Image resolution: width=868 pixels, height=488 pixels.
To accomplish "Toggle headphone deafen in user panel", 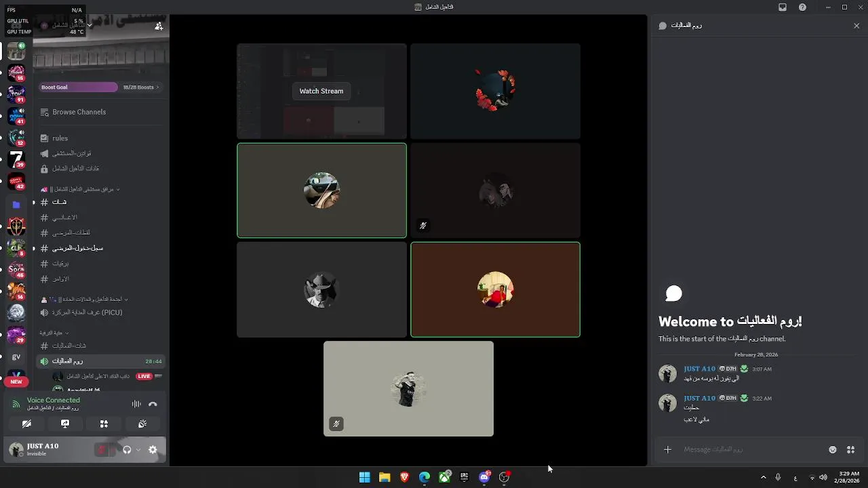I will tap(127, 449).
